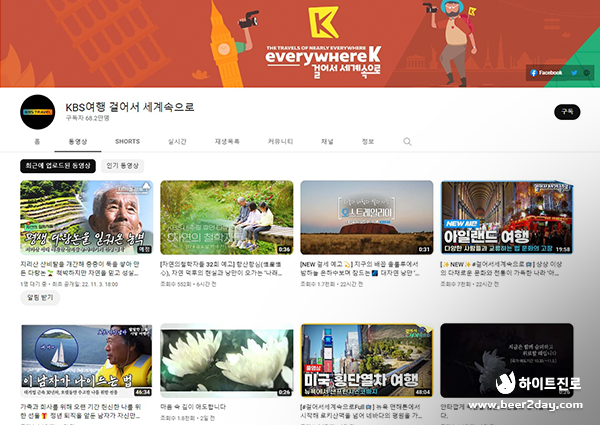Image resolution: width=600 pixels, height=425 pixels.
Task: Click the 19:58 duration badge
Action: click(x=563, y=249)
